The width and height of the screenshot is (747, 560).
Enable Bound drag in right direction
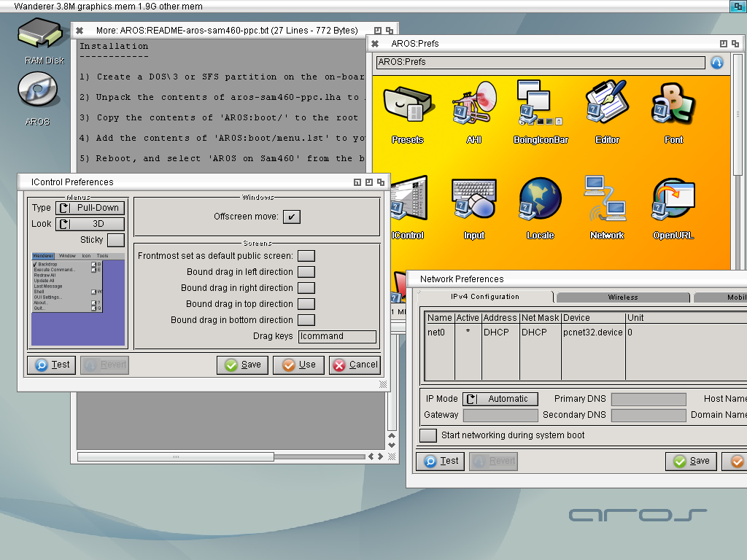point(306,288)
